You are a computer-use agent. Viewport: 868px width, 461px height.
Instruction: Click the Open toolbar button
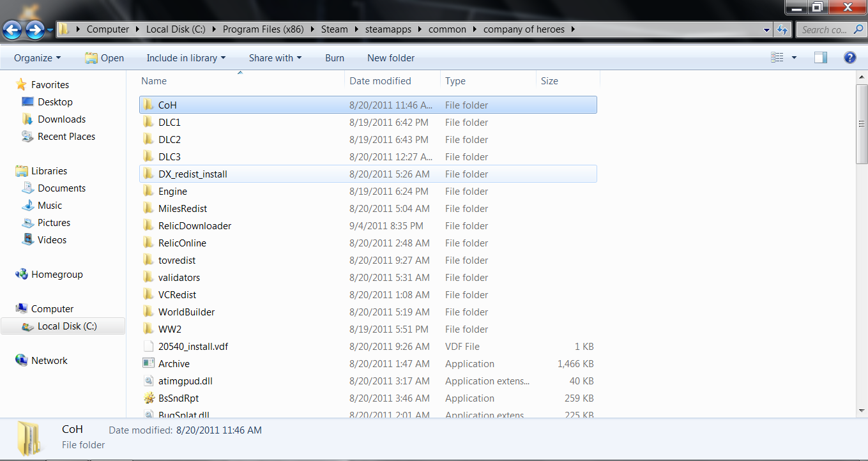click(x=105, y=57)
